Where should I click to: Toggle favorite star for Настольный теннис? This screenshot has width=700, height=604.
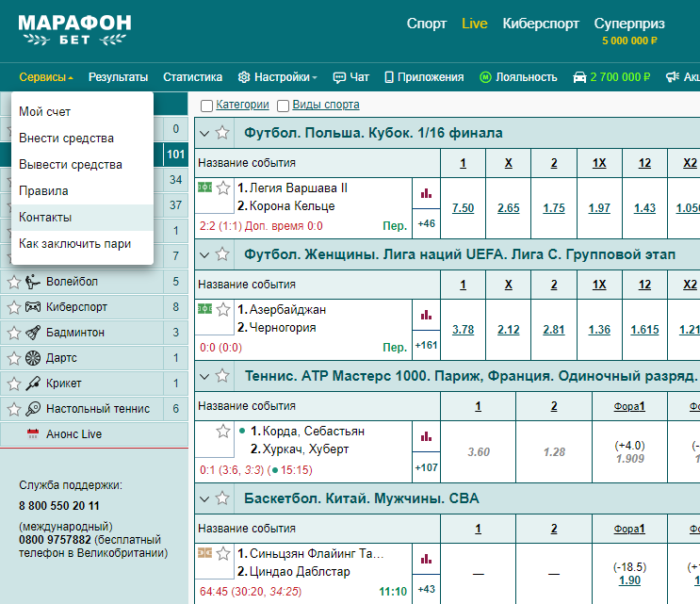(x=14, y=409)
